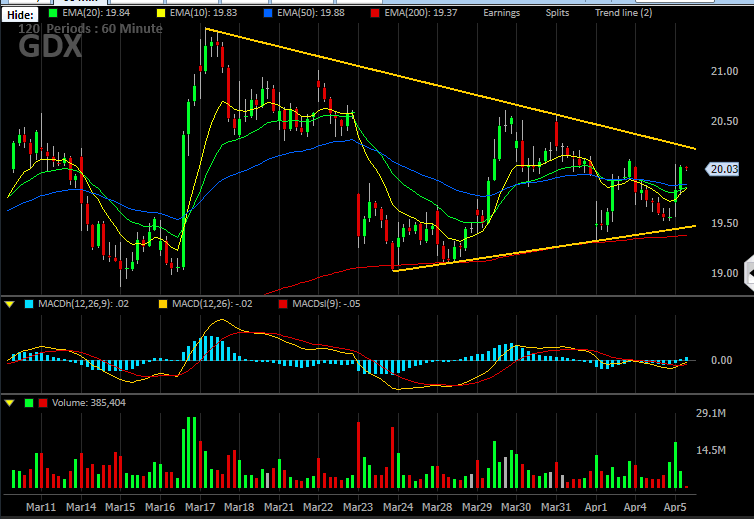
Task: Click the Volume green color swatch
Action: tap(29, 403)
